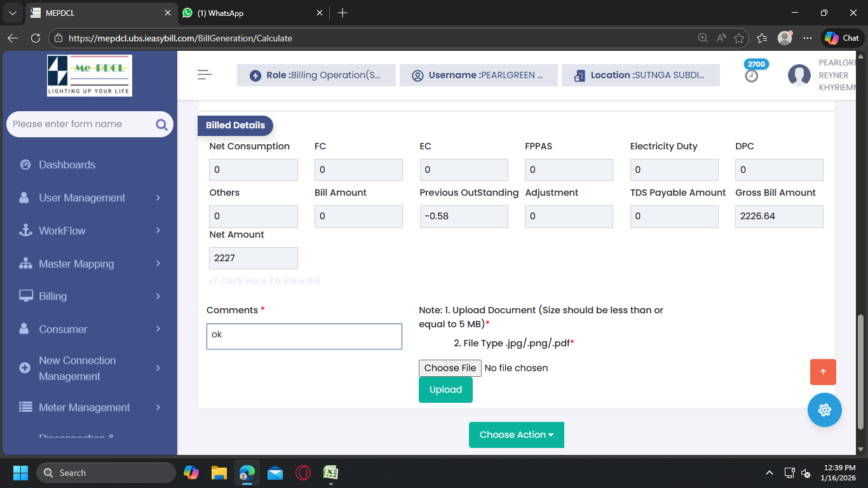Image resolution: width=868 pixels, height=488 pixels.
Task: Click the Meter Management list icon
Action: 25,407
